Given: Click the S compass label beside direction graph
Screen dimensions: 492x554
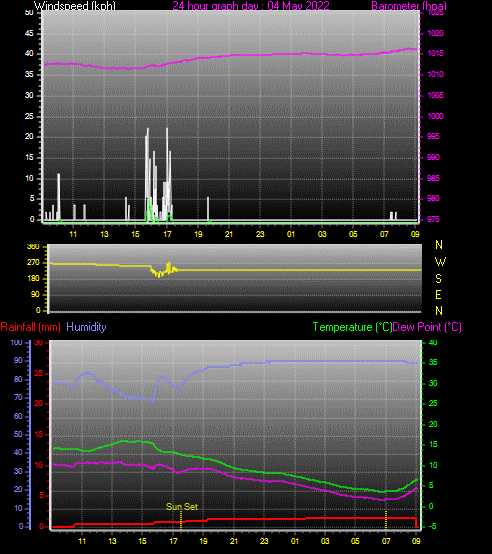Looking at the screenshot, I should coord(438,279).
